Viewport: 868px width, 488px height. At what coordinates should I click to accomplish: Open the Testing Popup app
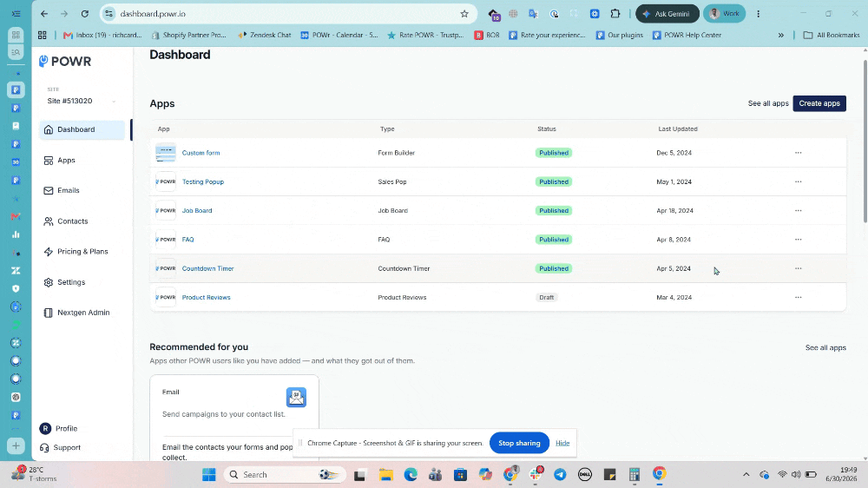click(x=202, y=181)
